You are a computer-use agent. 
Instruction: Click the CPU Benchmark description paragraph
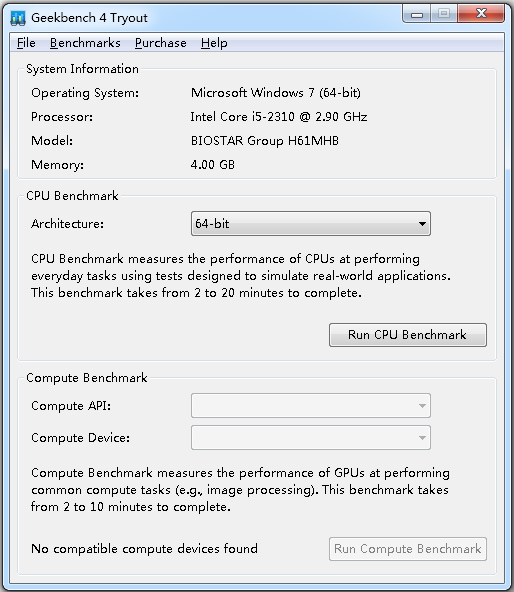(241, 276)
